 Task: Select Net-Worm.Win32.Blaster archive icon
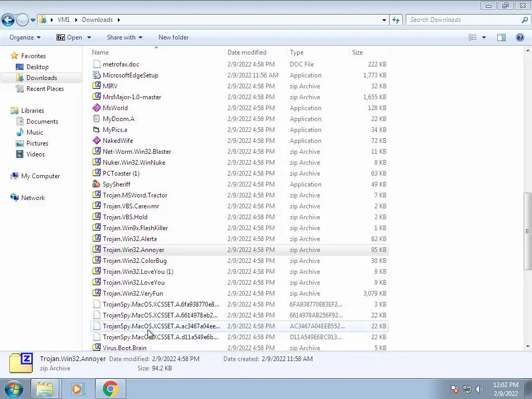point(97,151)
